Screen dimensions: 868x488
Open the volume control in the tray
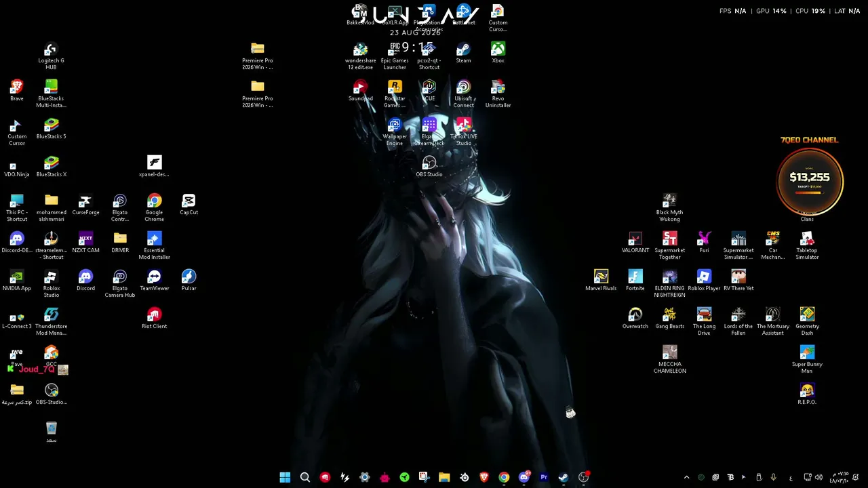[818, 477]
